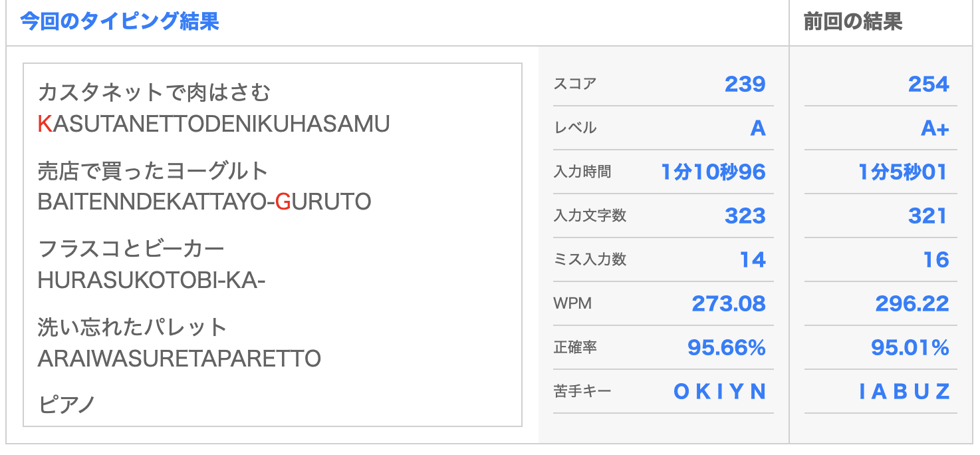Click the previous weak keys I A B U Z
This screenshot has height=455, width=980.
click(x=904, y=391)
